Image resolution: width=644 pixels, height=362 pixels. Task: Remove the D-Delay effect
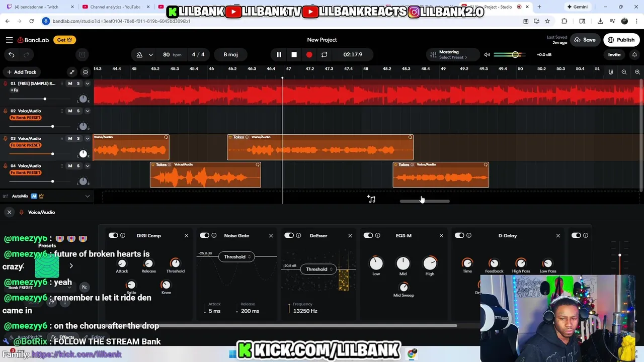pos(558,235)
